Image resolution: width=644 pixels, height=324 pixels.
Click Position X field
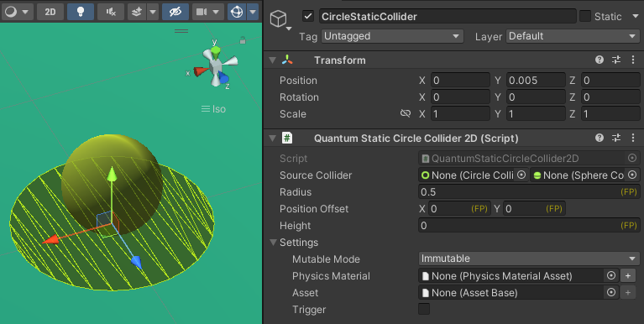coord(460,80)
